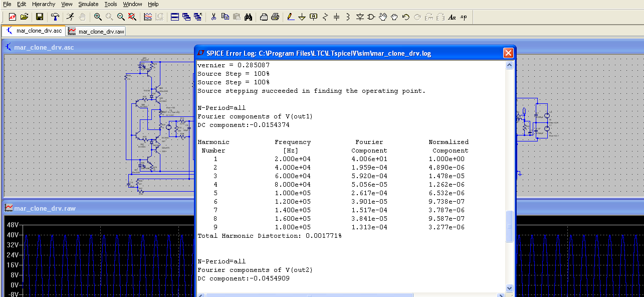Switch to the mar_clone_drv.raw tab
644x297 pixels.
click(96, 31)
